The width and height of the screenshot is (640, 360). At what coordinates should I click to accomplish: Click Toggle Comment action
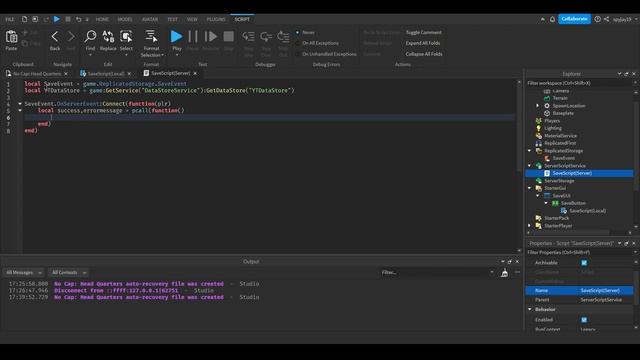pyautogui.click(x=424, y=32)
